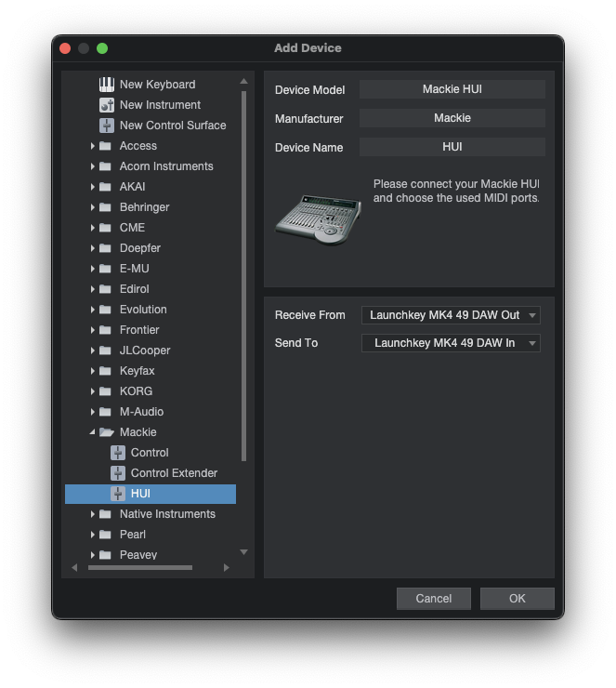
Task: Click the JLCooper folder icon
Action: click(x=105, y=351)
